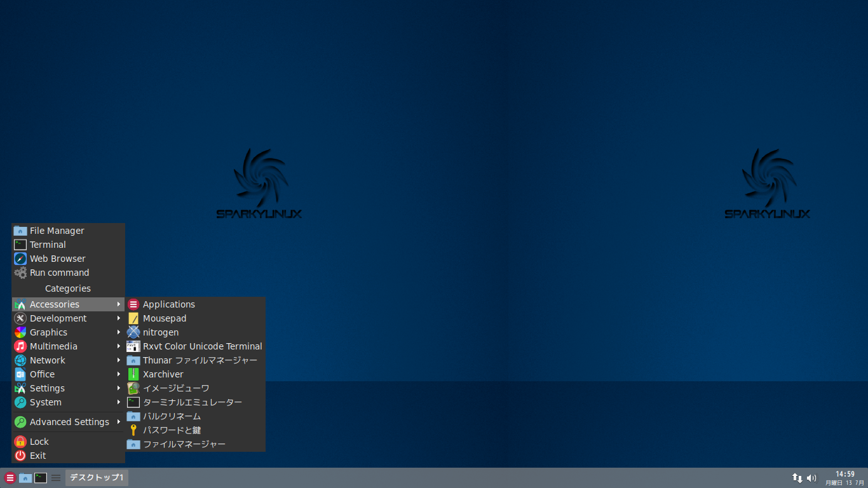Image resolution: width=868 pixels, height=488 pixels.
Task: Select nitrogen submenu text entry
Action: (161, 332)
